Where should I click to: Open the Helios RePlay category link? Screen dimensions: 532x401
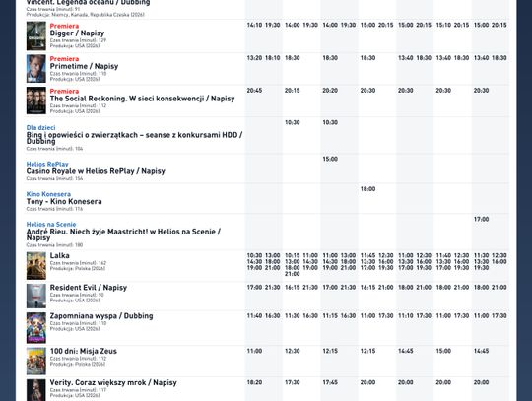click(x=47, y=164)
